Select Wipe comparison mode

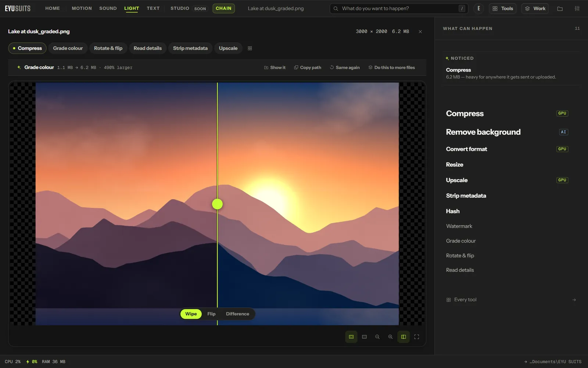(191, 314)
